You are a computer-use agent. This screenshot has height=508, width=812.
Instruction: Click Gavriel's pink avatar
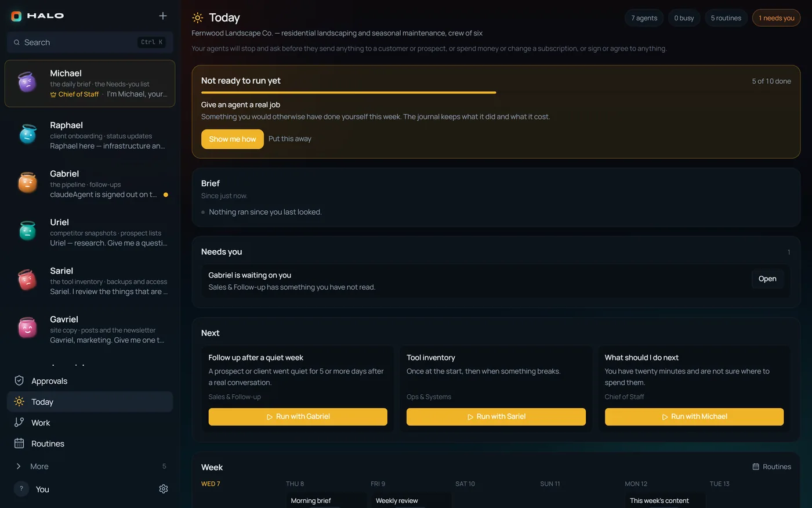(27, 329)
